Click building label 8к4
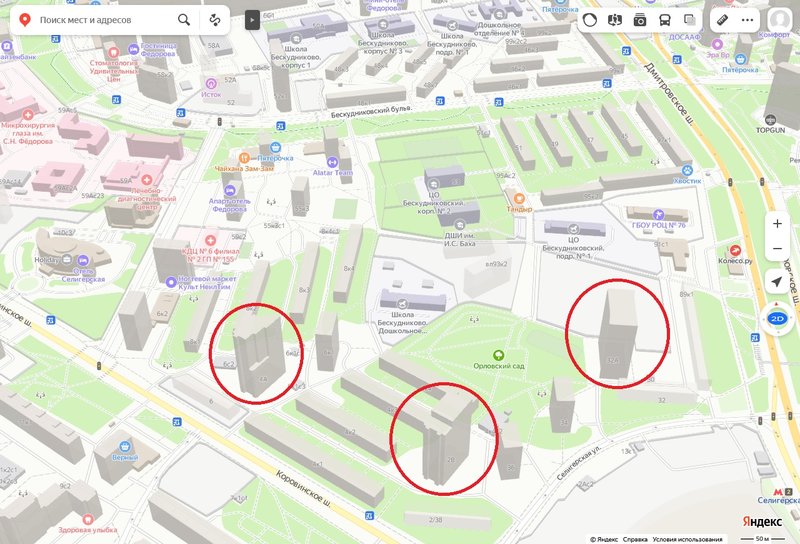Screen dimensions: 800x544 tap(349, 268)
